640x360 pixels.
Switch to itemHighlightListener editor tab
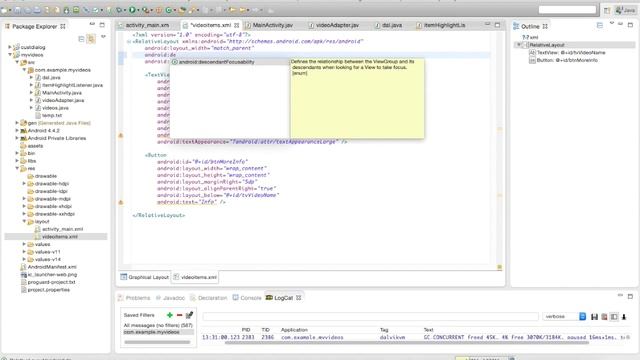[441, 25]
